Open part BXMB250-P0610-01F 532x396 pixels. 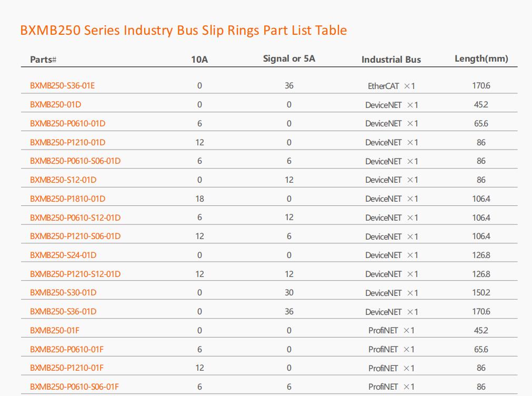[x=66, y=349]
